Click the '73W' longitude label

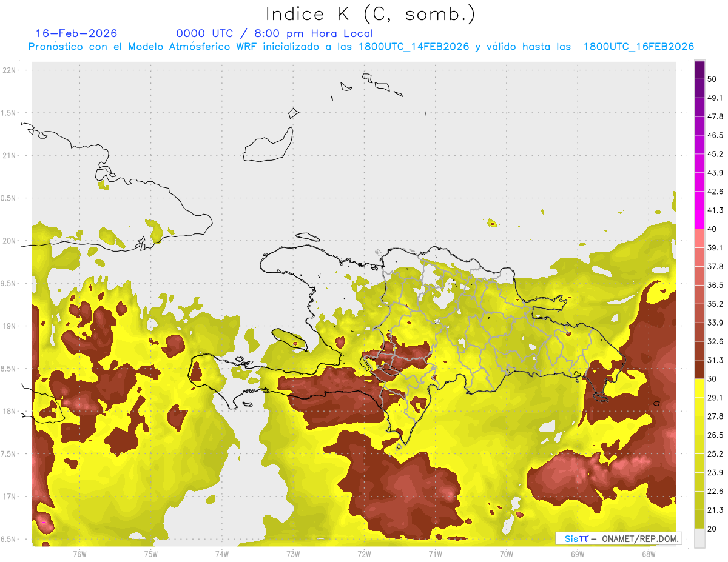[x=293, y=555]
